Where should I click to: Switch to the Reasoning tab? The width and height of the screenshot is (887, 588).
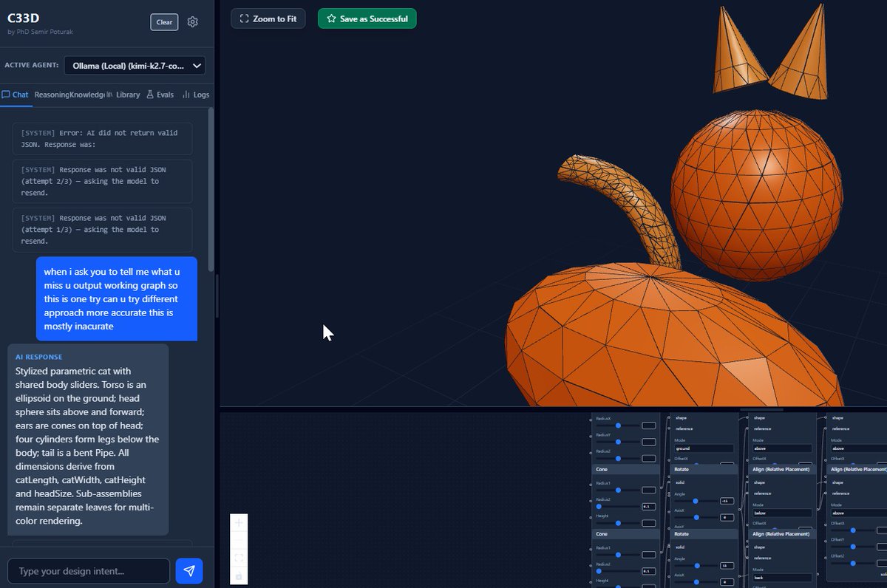coord(52,95)
